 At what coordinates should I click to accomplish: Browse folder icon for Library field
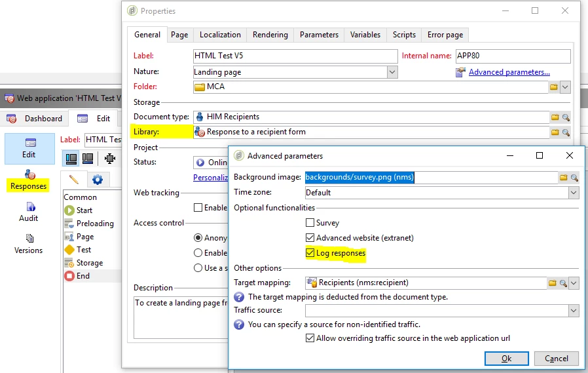555,132
